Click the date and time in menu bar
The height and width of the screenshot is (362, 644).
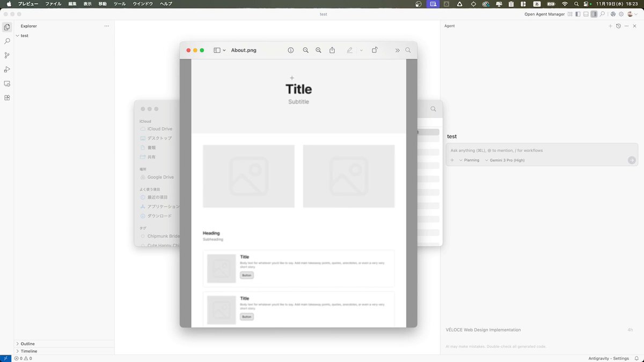618,4
